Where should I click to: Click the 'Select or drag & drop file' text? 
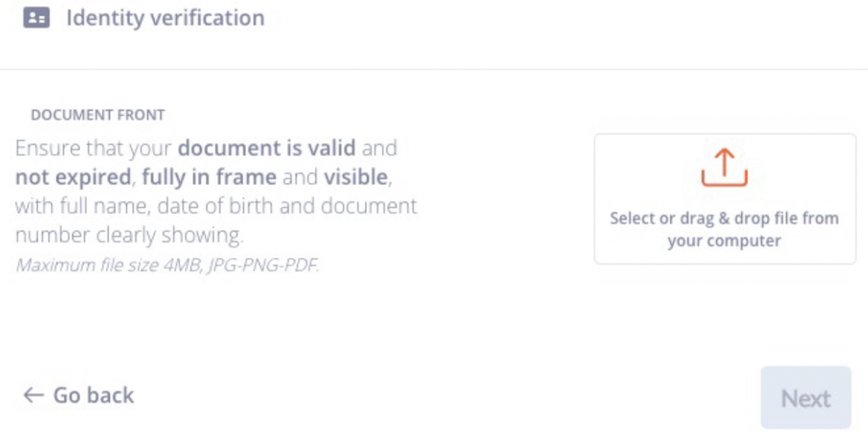(724, 219)
